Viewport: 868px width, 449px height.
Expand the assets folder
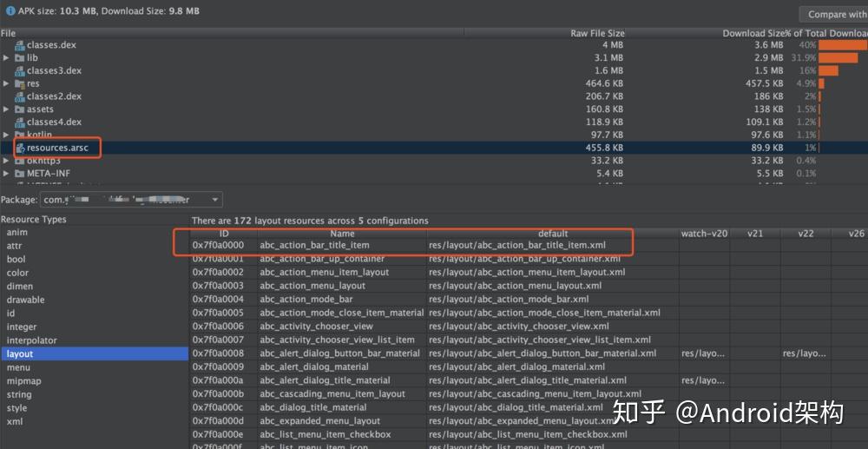click(x=6, y=109)
